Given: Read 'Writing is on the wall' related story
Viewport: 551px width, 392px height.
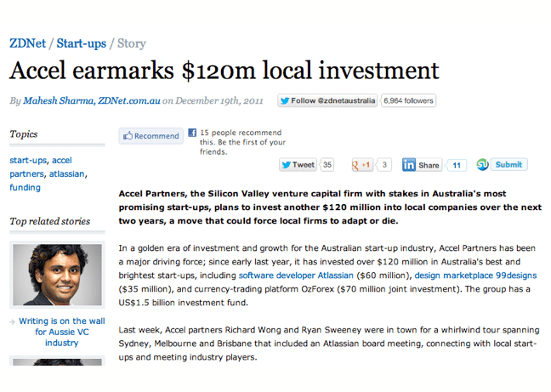Looking at the screenshot, I should [62, 332].
